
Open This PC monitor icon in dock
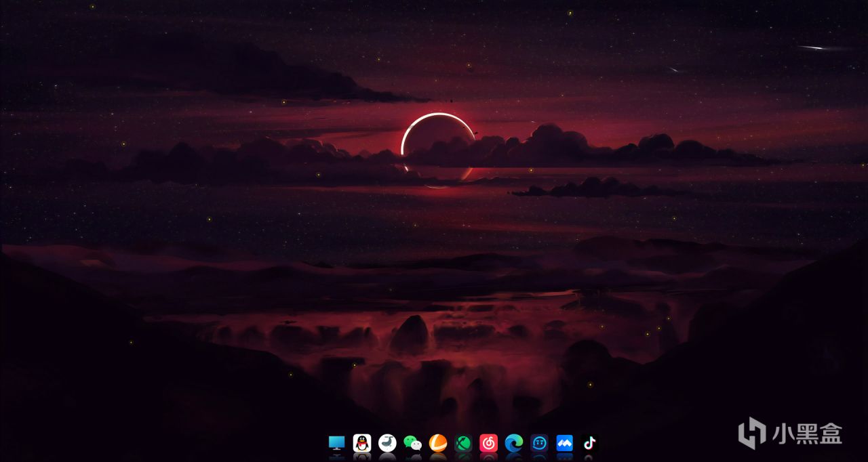point(337,443)
